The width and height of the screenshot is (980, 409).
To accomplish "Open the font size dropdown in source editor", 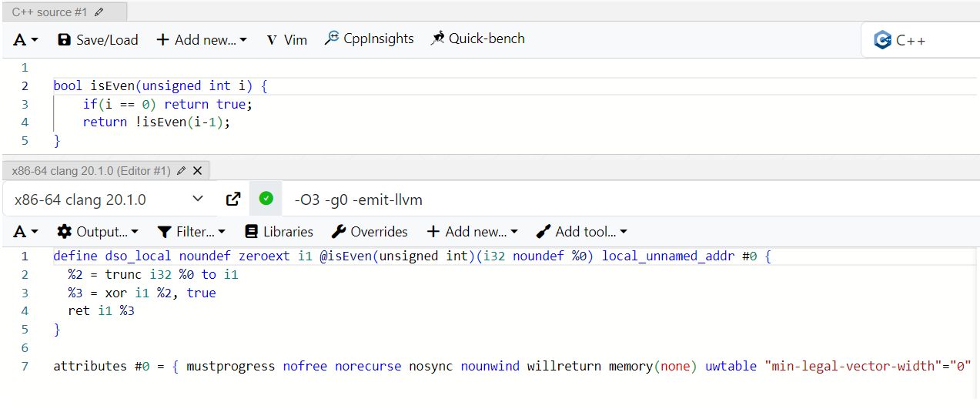I will click(x=25, y=39).
